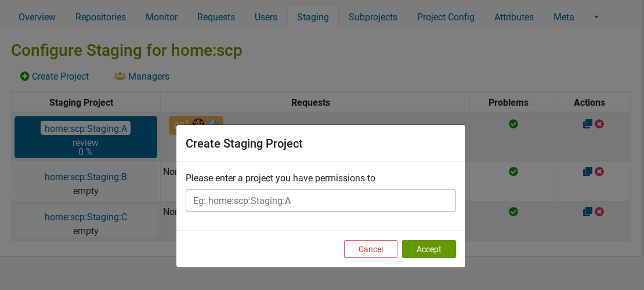Click the green Accept button
The height and width of the screenshot is (290, 644).
pos(429,249)
